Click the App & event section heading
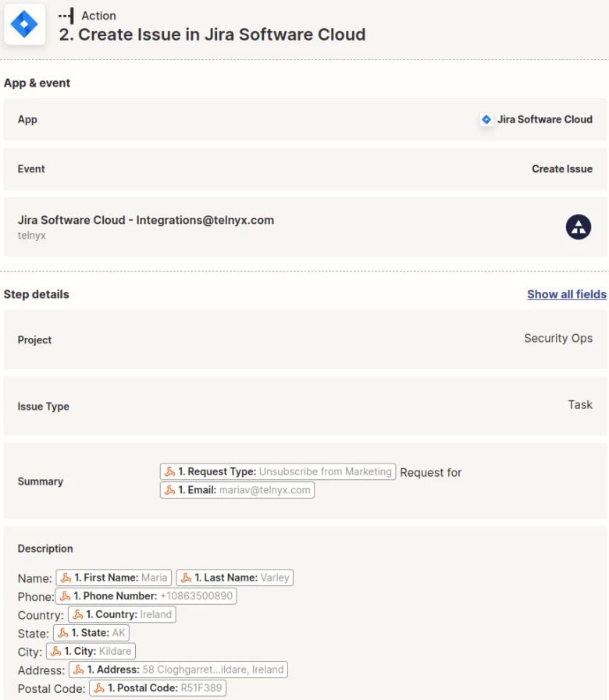Image resolution: width=609 pixels, height=700 pixels. click(x=37, y=83)
